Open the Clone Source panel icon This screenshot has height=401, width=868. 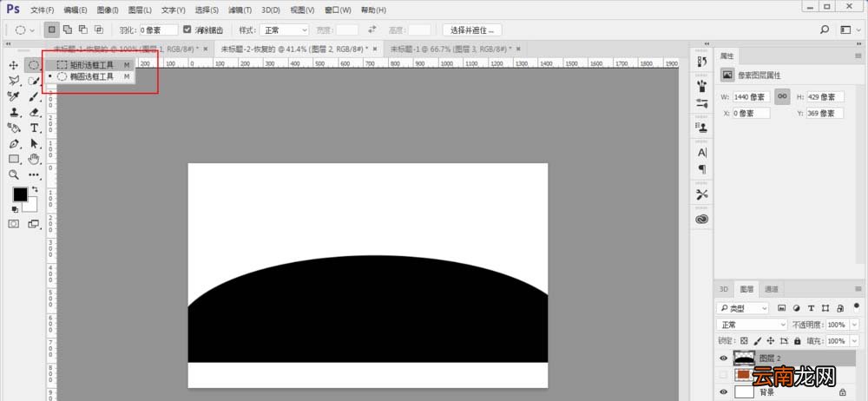pyautogui.click(x=702, y=128)
